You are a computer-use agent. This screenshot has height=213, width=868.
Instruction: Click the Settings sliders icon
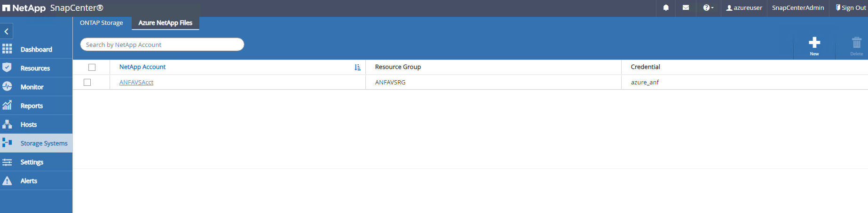[x=7, y=162]
